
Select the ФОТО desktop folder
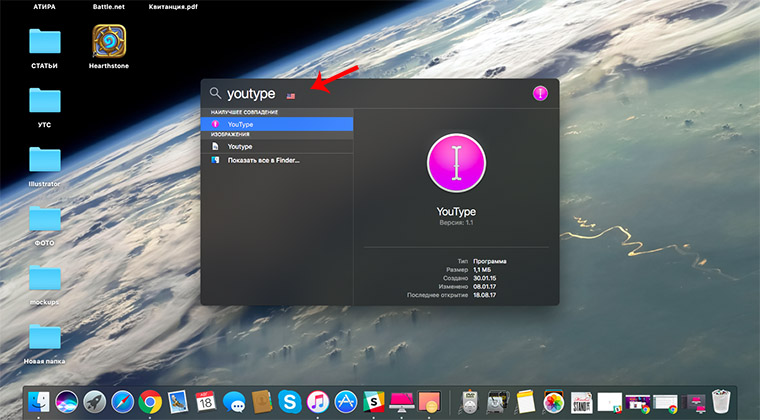45,219
